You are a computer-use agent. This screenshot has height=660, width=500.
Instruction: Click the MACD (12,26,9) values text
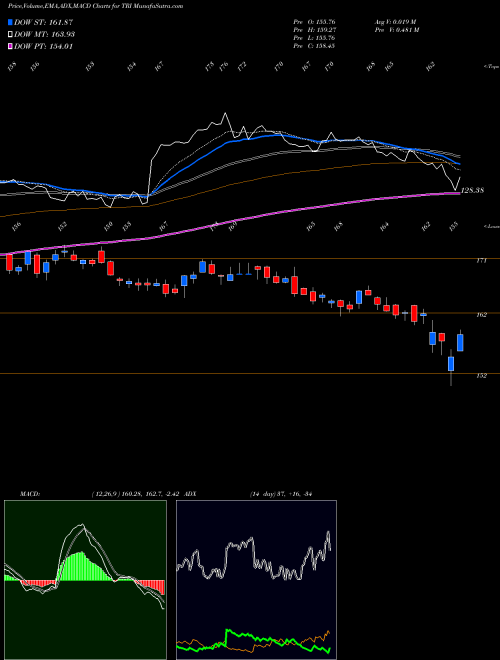click(138, 494)
